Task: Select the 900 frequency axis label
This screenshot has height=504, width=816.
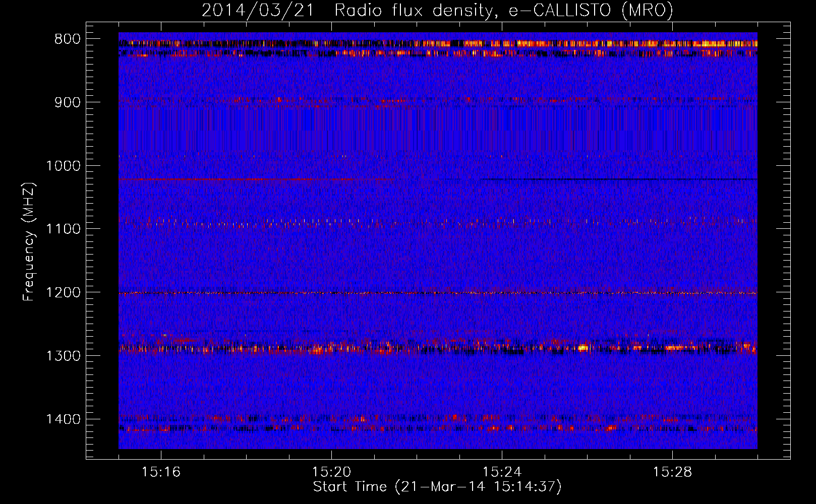Action: pyautogui.click(x=67, y=103)
